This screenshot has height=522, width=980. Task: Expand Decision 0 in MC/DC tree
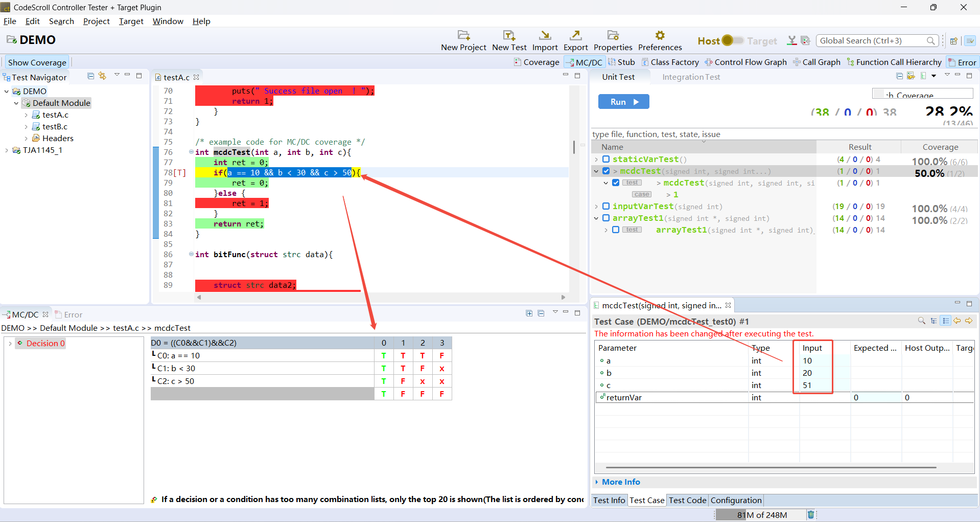pos(10,344)
